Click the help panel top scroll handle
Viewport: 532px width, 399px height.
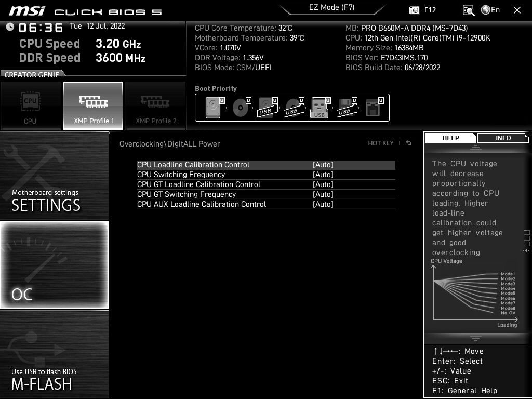[x=476, y=148]
